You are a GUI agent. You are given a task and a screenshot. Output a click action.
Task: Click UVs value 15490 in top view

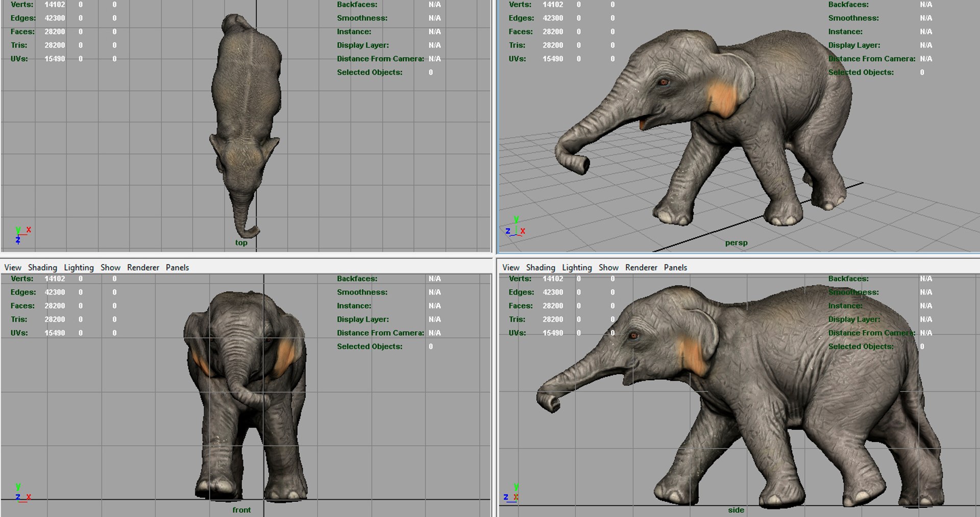click(x=55, y=59)
